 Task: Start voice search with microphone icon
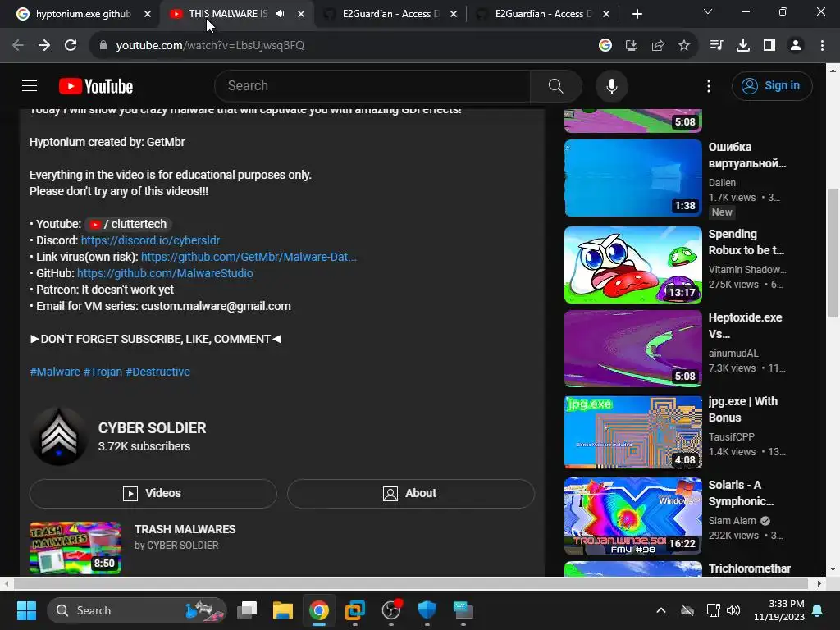coord(611,85)
